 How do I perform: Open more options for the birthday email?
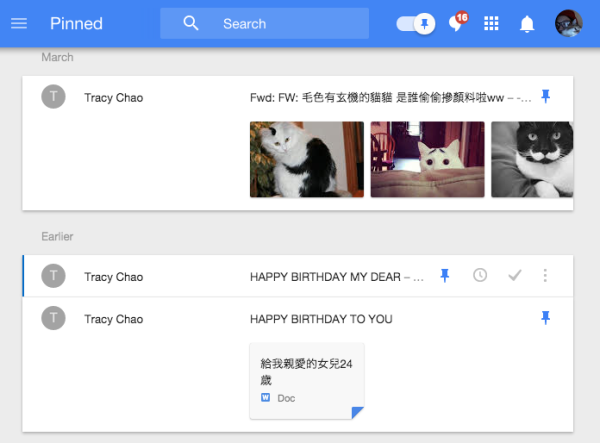[x=545, y=276]
